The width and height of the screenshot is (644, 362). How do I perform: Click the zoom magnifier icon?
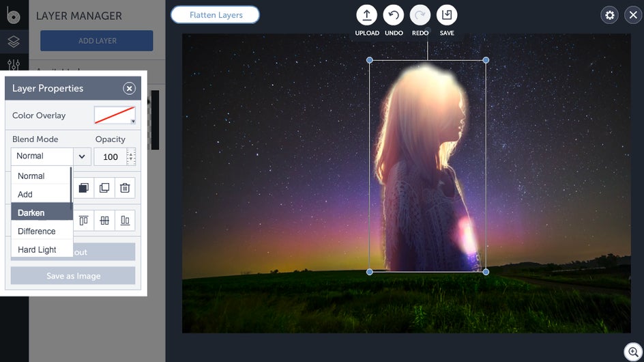click(x=633, y=352)
